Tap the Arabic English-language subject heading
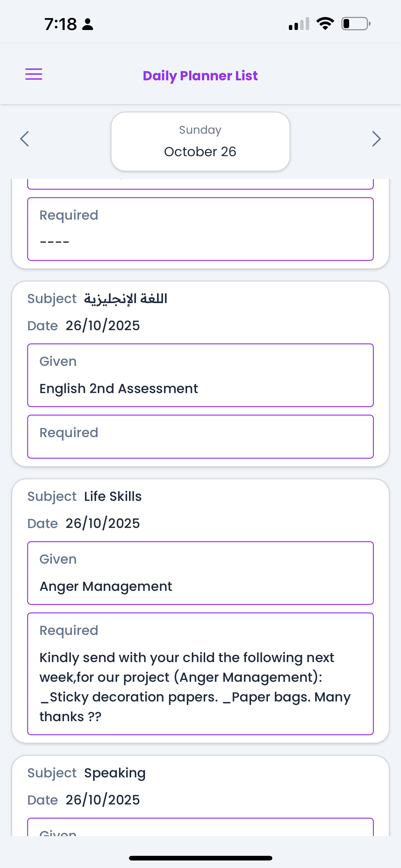This screenshot has width=401, height=868. [x=126, y=298]
